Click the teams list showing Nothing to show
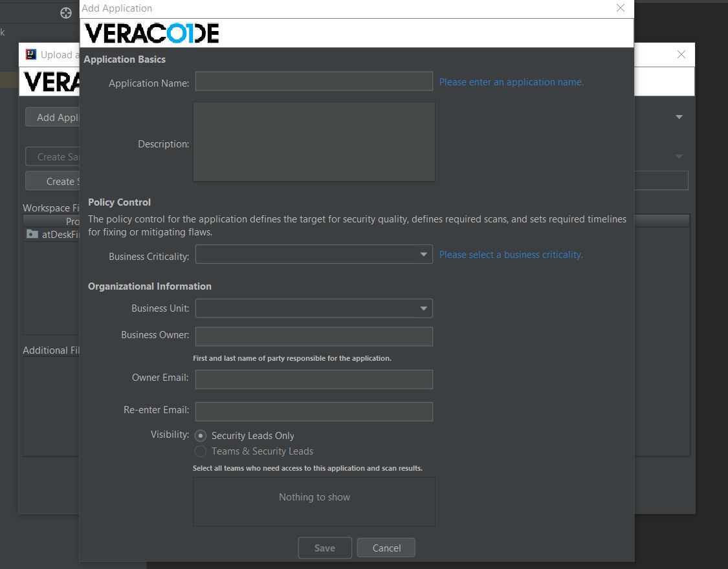The width and height of the screenshot is (728, 569). click(314, 502)
